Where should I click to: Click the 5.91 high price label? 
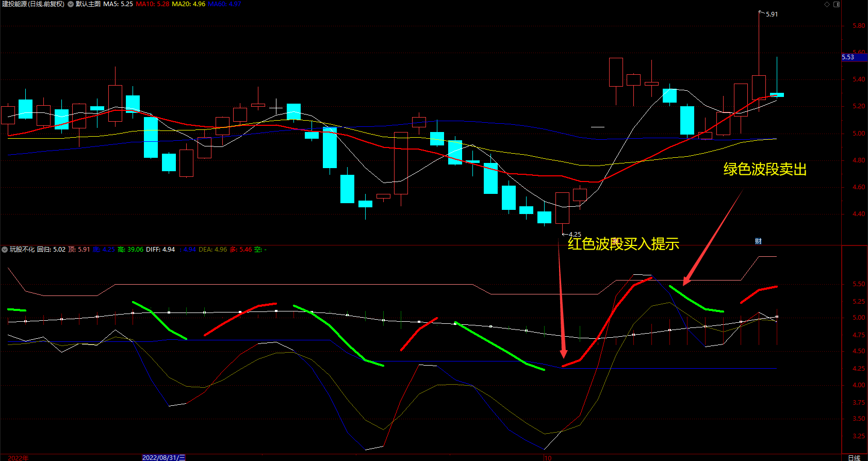[x=772, y=14]
